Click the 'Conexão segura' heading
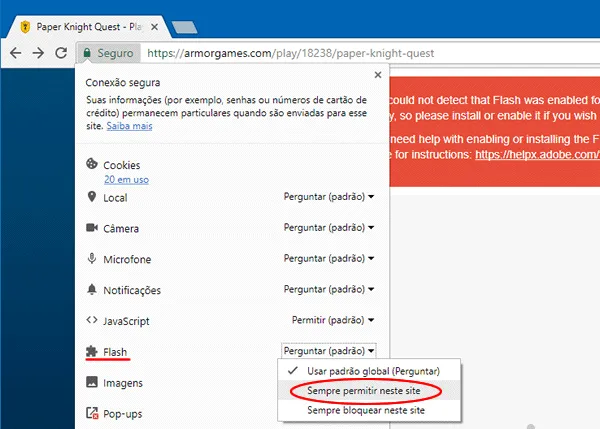Image resolution: width=600 pixels, height=429 pixels. pos(123,83)
